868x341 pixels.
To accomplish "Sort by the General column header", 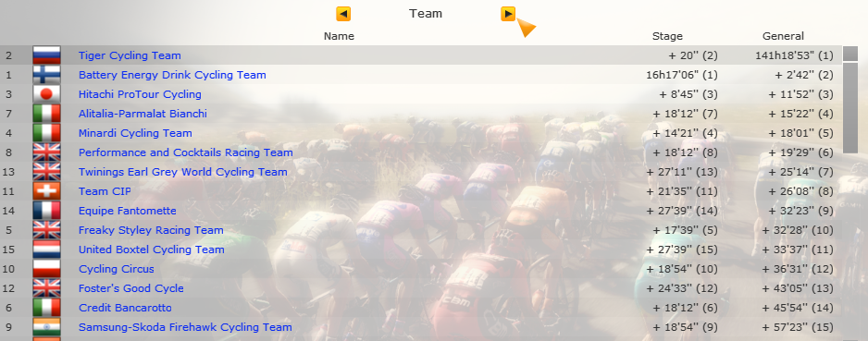I will 783,36.
